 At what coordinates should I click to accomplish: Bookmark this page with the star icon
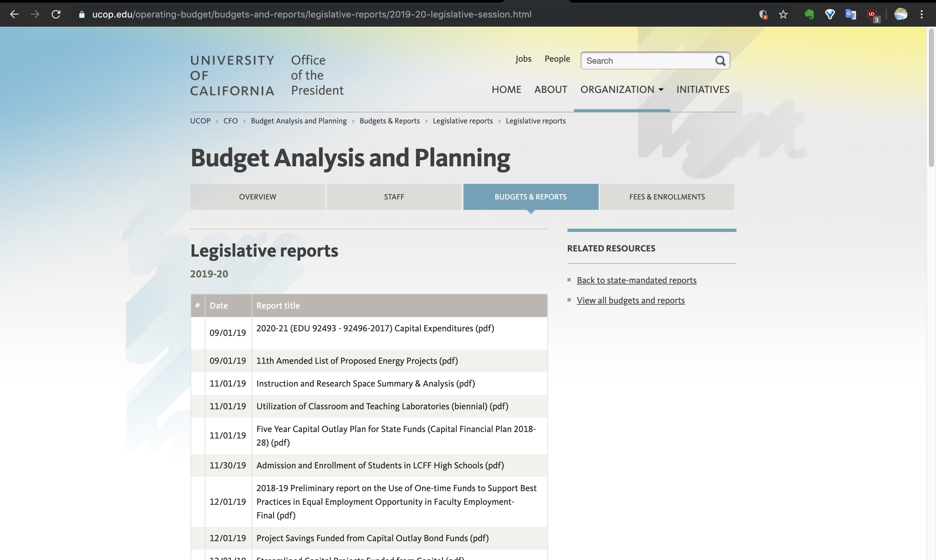[x=783, y=14]
